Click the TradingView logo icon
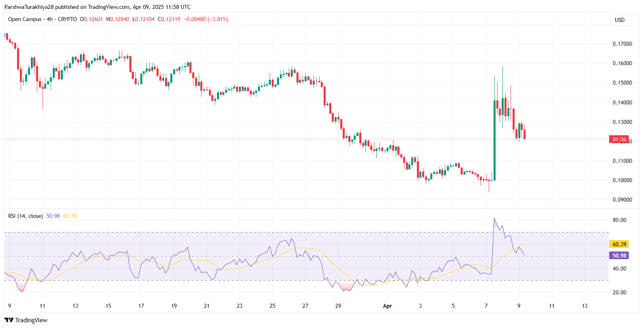 9,320
